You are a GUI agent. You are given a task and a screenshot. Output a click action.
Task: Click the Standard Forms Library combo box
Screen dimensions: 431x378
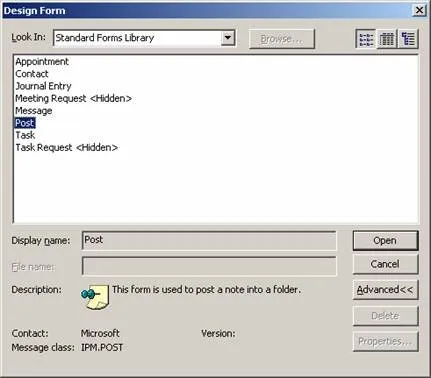144,38
